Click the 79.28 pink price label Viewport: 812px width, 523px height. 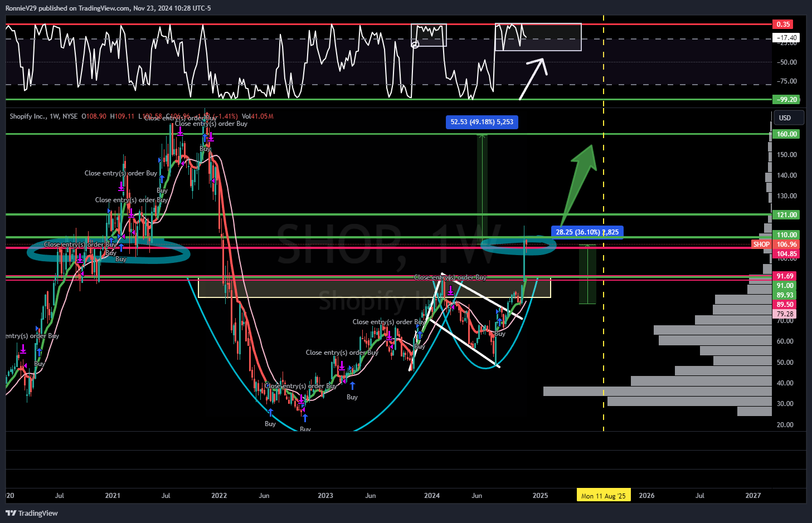(785, 314)
